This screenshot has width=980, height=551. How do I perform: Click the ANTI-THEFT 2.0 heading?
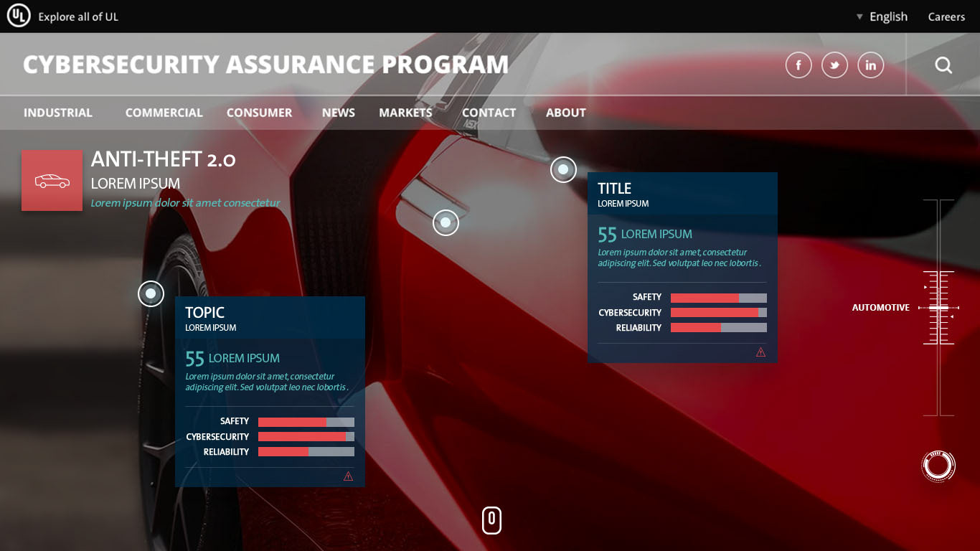pos(164,159)
